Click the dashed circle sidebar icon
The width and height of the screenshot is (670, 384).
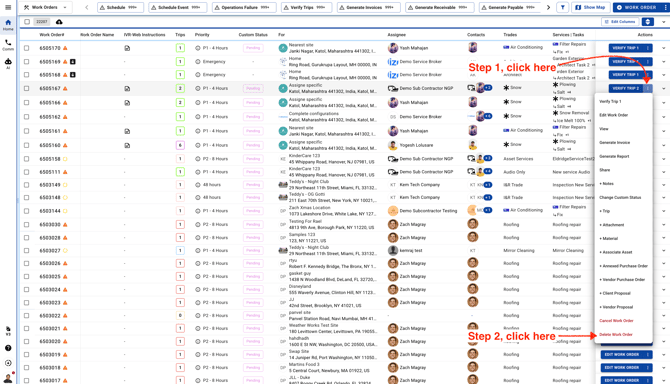click(x=8, y=363)
